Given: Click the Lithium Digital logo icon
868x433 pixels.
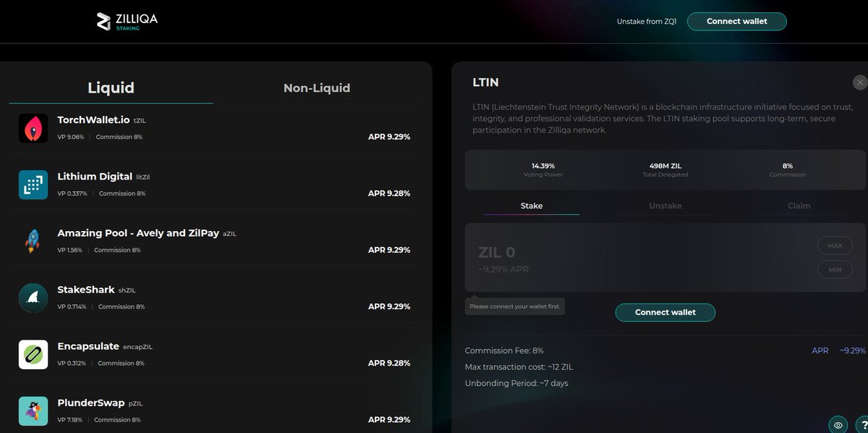Looking at the screenshot, I should pyautogui.click(x=33, y=185).
